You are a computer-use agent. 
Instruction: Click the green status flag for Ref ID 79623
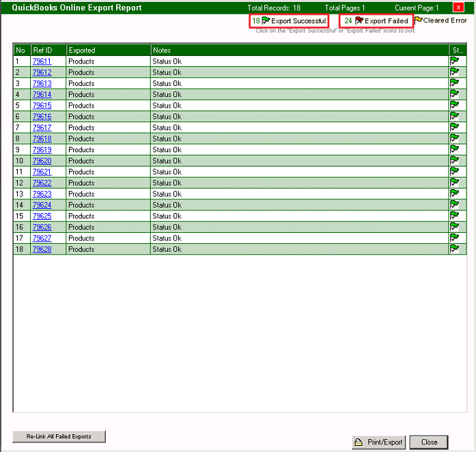(x=454, y=193)
